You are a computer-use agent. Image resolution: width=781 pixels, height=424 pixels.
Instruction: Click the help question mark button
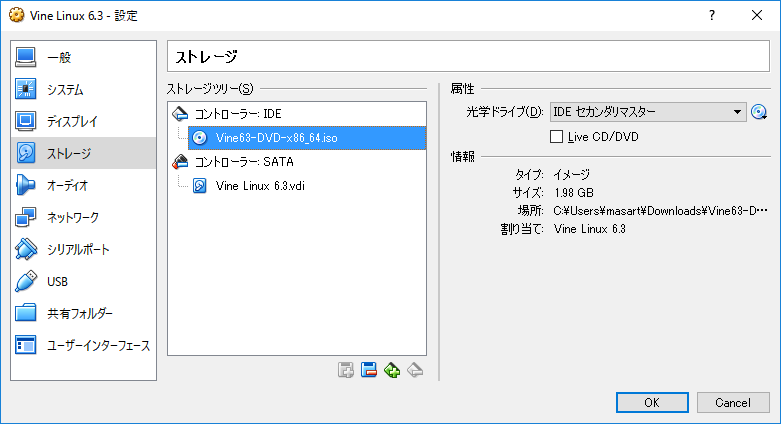pos(712,15)
